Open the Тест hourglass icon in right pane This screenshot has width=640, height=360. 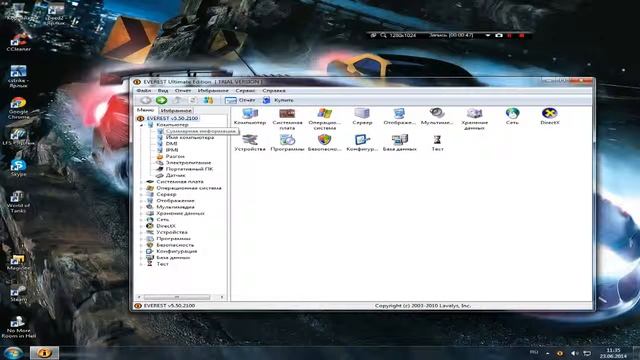tap(437, 143)
